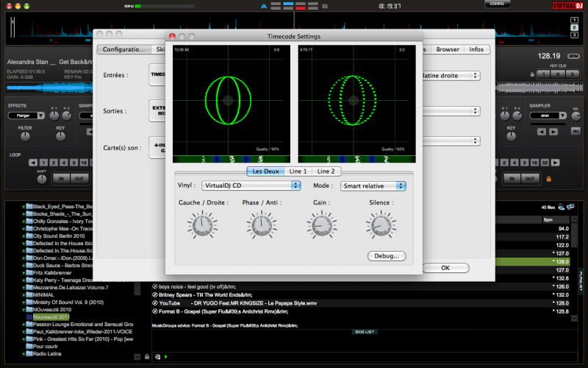Expand the MINIMAL folder
The width and height of the screenshot is (588, 368).
click(24, 295)
